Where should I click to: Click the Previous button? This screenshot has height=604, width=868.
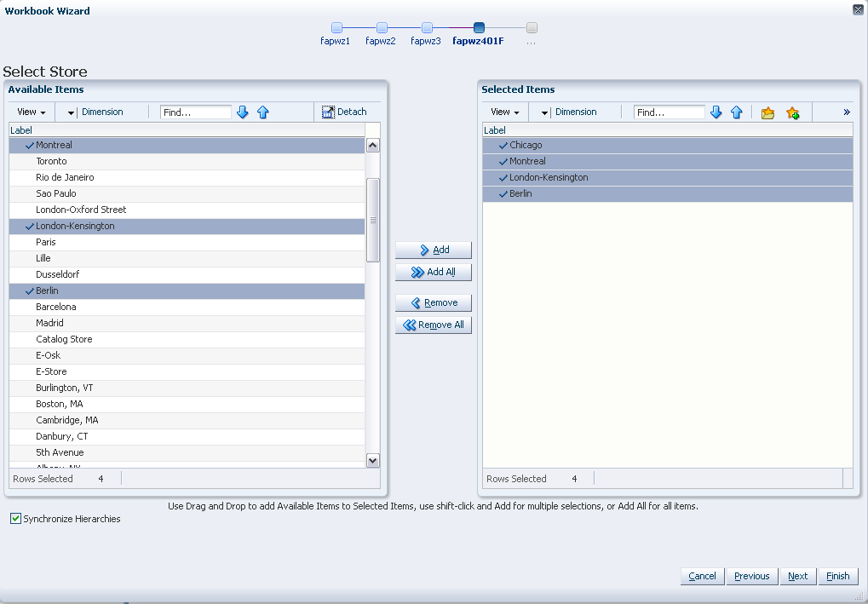point(752,577)
